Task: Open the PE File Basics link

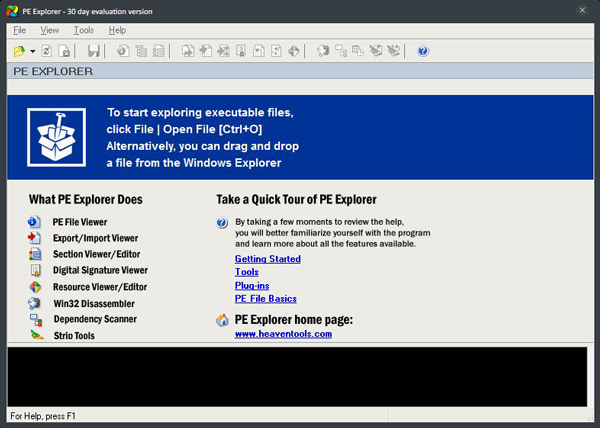Action: [266, 299]
